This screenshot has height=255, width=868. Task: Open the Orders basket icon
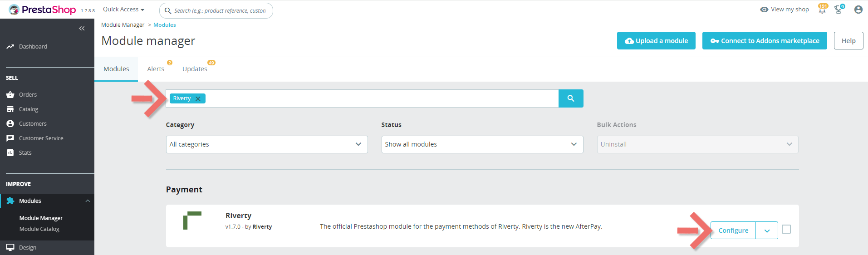[x=10, y=95]
